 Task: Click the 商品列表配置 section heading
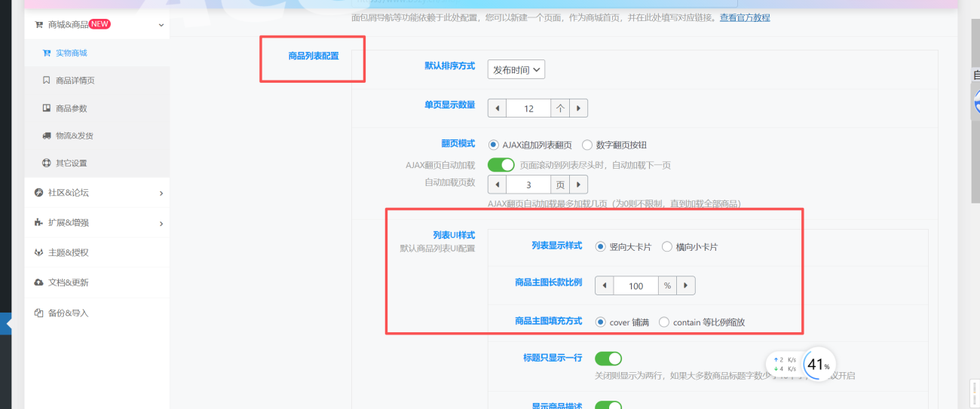coord(314,56)
